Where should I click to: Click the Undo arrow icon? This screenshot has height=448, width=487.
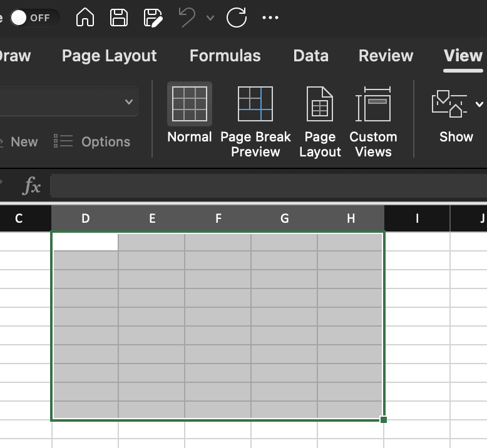pos(187,18)
